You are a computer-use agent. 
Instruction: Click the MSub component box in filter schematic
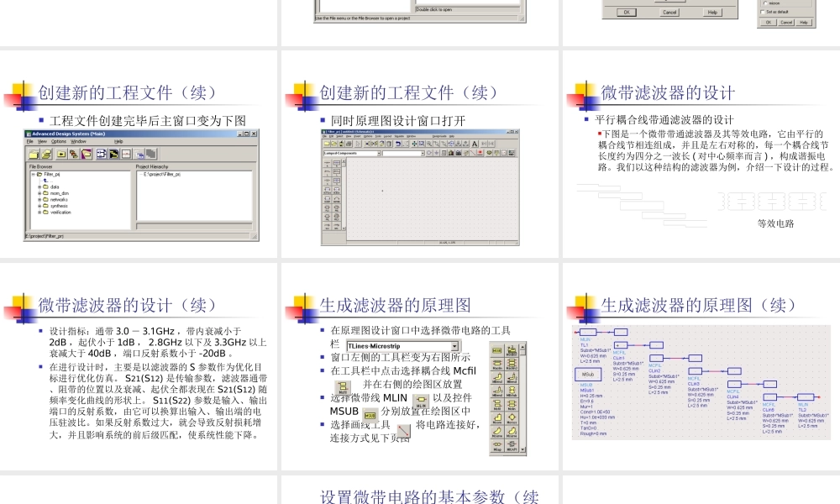(x=588, y=375)
